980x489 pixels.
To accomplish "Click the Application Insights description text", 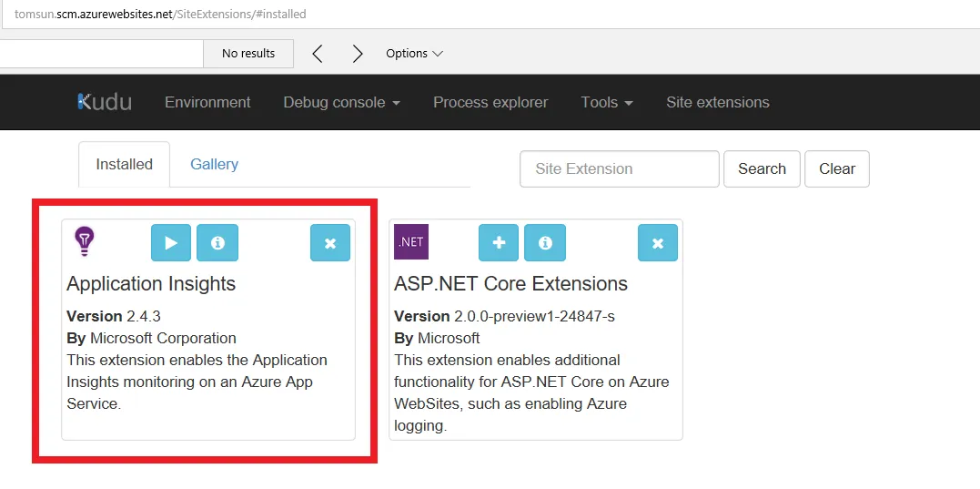I will [197, 382].
